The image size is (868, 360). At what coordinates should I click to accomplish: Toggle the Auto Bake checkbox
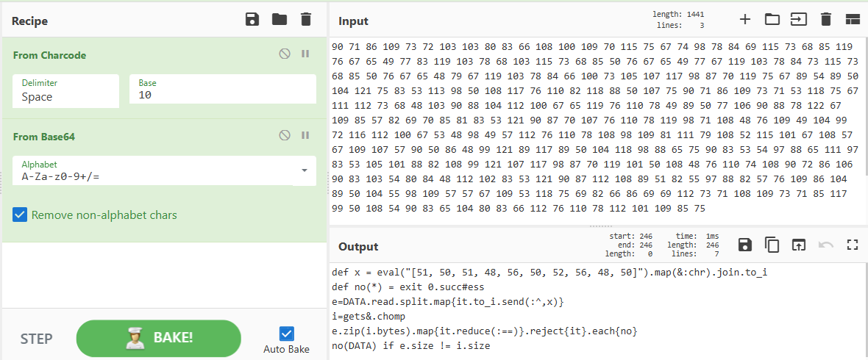click(286, 334)
